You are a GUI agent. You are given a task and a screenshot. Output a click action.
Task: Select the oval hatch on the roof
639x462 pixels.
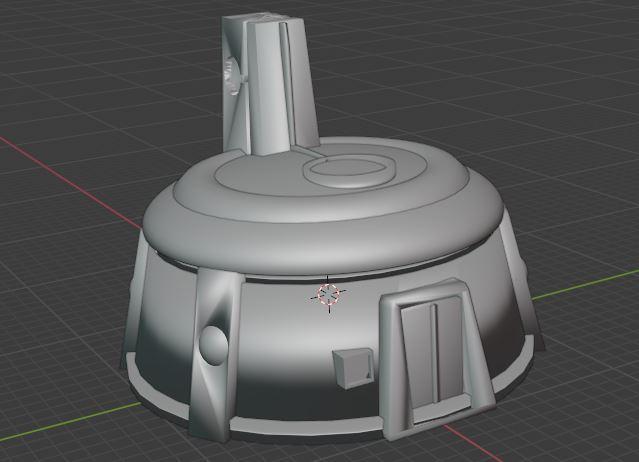click(351, 173)
